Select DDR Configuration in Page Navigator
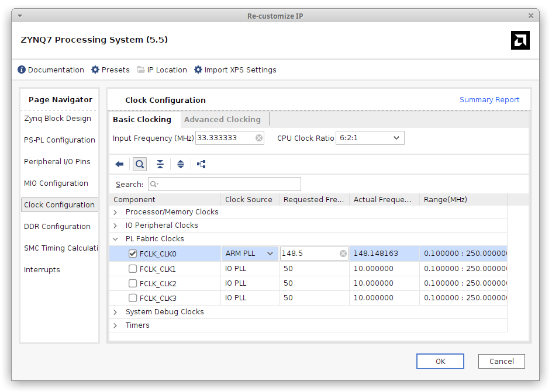This screenshot has height=392, width=552. click(x=57, y=227)
